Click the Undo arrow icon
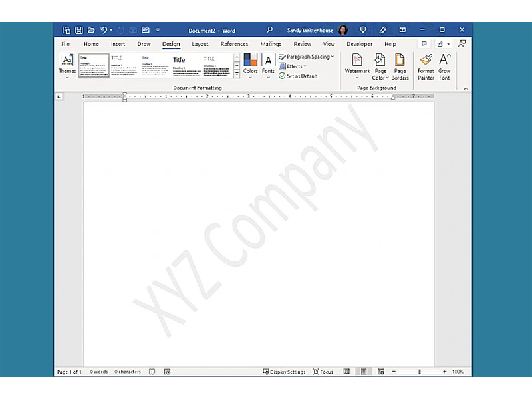532x399 pixels. pyautogui.click(x=104, y=30)
